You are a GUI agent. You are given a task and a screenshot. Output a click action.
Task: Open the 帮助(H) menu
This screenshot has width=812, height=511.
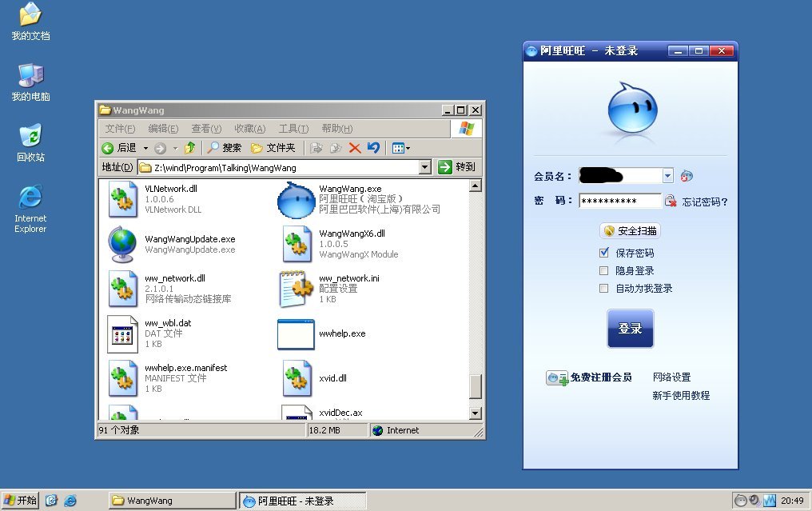[x=337, y=129]
